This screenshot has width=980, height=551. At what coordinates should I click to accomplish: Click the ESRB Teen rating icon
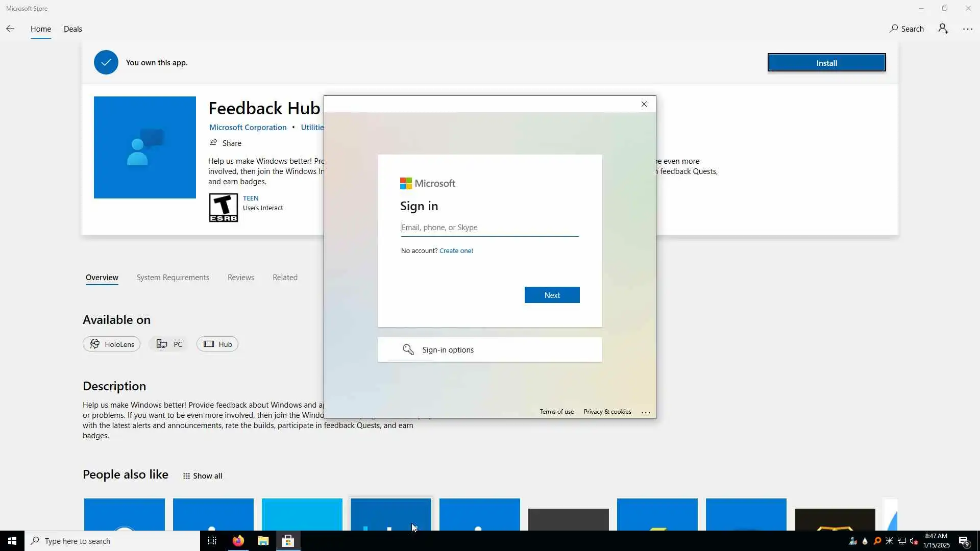tap(223, 207)
